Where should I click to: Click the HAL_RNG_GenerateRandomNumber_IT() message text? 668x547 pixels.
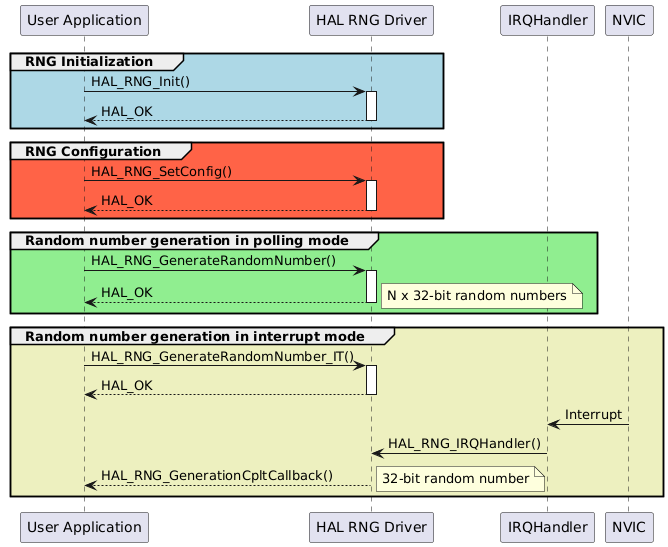click(x=222, y=356)
